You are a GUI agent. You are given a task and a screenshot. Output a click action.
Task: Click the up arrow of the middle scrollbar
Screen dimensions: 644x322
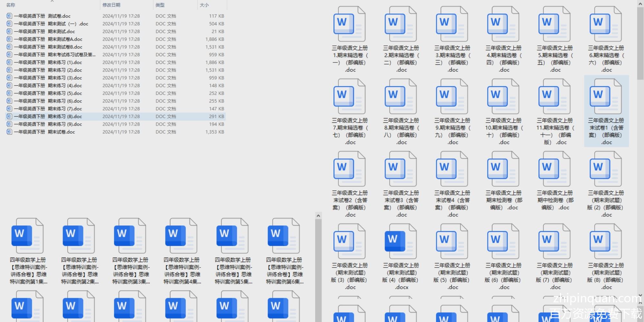click(318, 216)
